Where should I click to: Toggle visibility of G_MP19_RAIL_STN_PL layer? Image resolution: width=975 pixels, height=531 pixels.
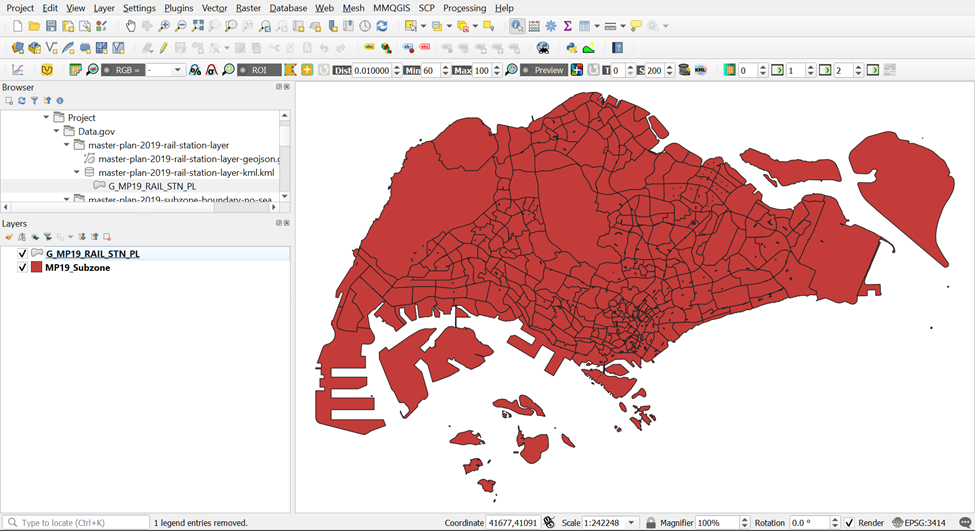coord(22,254)
